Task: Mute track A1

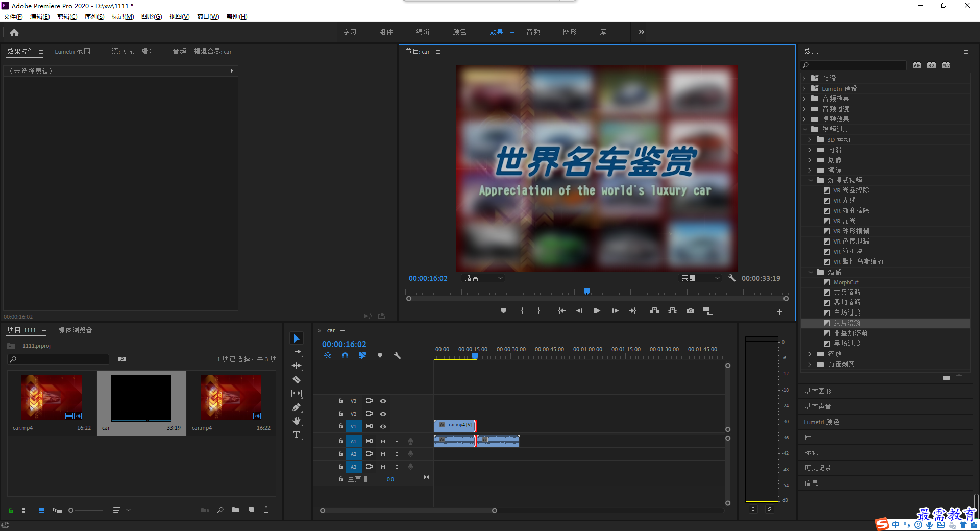Action: [x=383, y=441]
